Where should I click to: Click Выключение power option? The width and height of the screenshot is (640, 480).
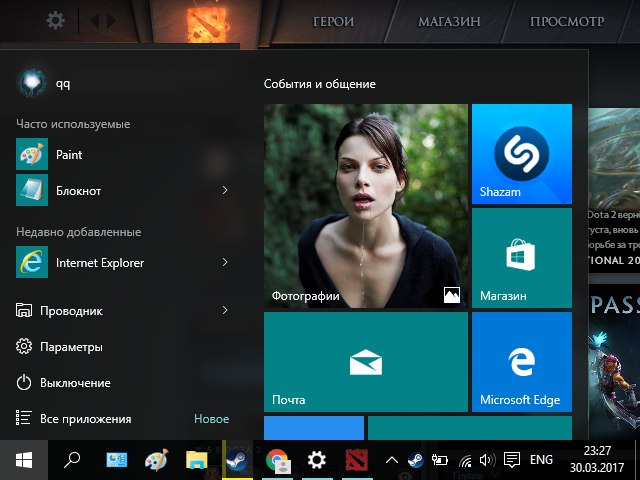click(75, 383)
